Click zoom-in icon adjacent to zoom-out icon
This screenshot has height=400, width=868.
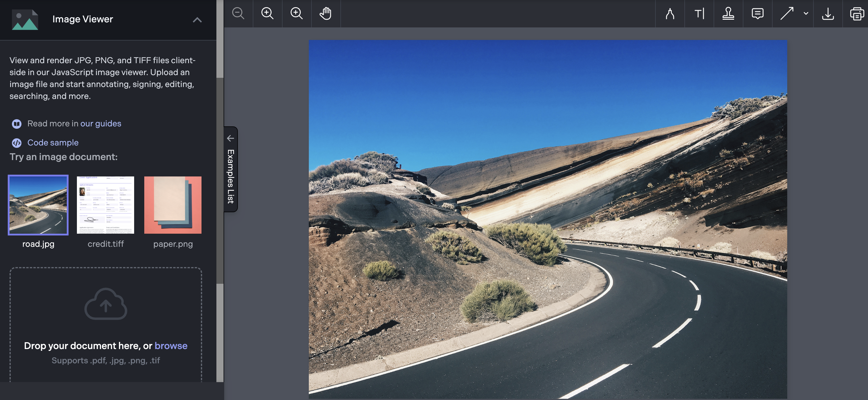point(267,13)
